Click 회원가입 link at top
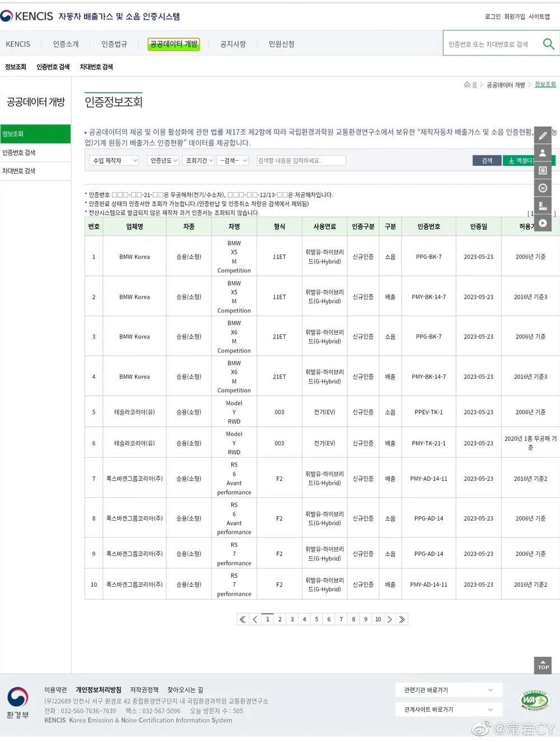 point(515,17)
